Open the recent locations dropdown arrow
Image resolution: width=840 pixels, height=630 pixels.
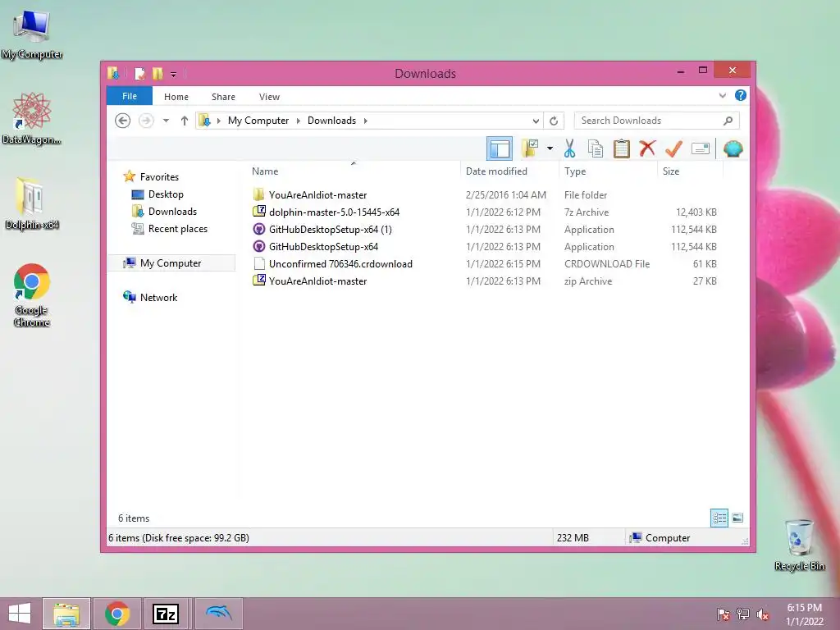pos(166,121)
